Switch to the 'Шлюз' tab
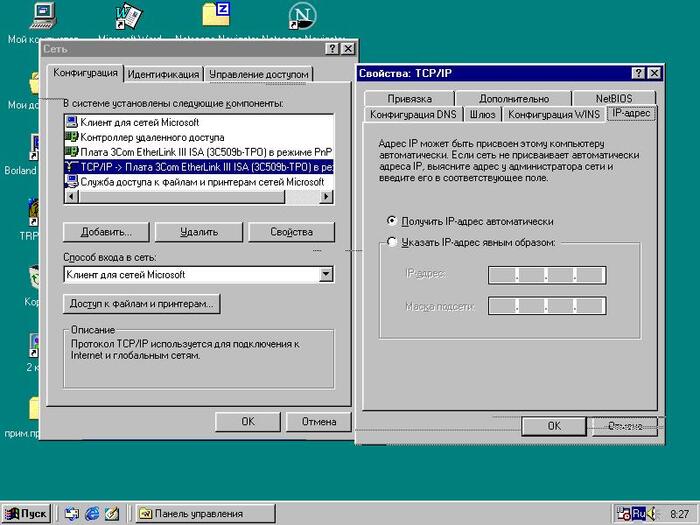The height and width of the screenshot is (525, 700). pyautogui.click(x=483, y=115)
